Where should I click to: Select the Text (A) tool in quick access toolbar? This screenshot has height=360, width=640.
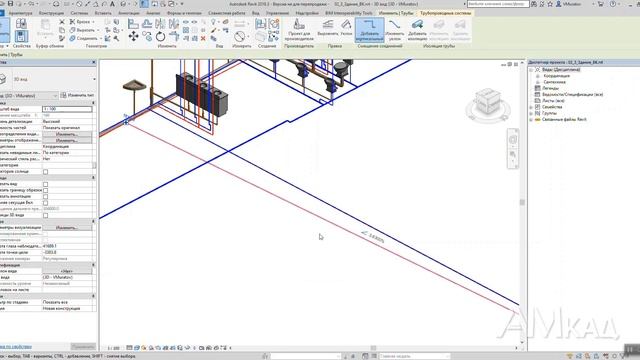[112, 4]
